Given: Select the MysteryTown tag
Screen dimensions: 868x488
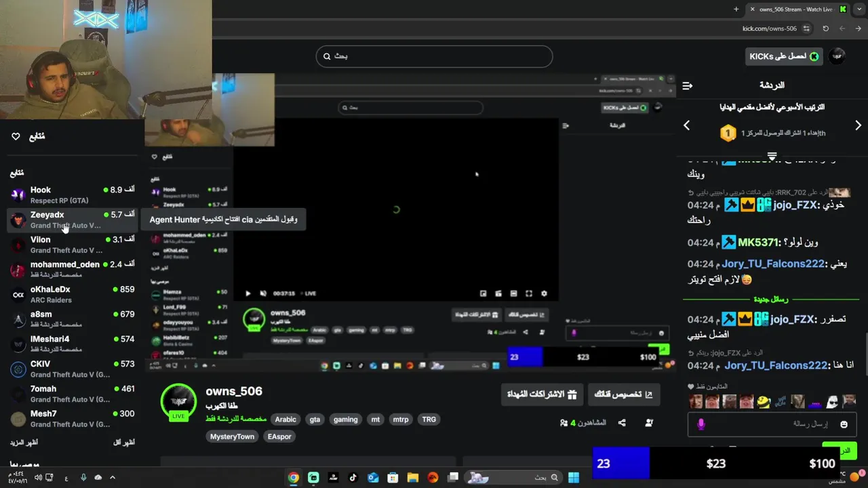Looking at the screenshot, I should point(232,437).
